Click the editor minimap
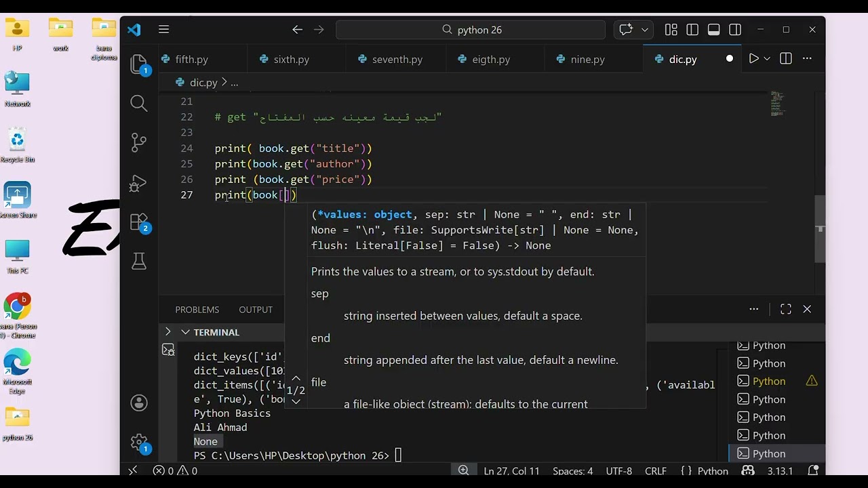The height and width of the screenshot is (488, 868). pos(777,103)
